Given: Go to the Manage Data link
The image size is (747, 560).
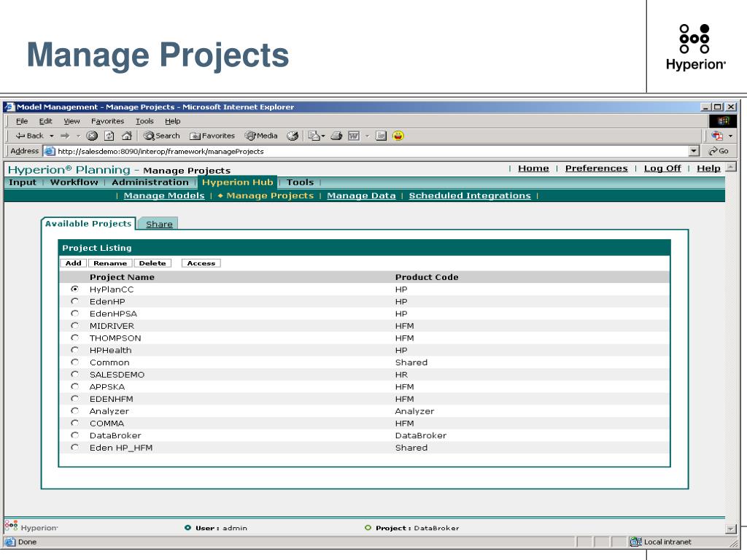Looking at the screenshot, I should pyautogui.click(x=361, y=195).
